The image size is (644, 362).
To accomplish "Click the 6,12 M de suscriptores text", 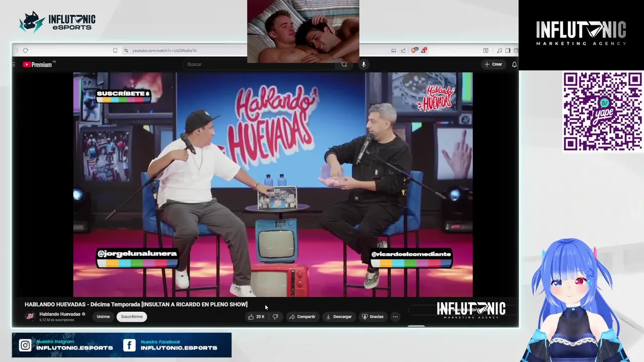I will (x=57, y=320).
